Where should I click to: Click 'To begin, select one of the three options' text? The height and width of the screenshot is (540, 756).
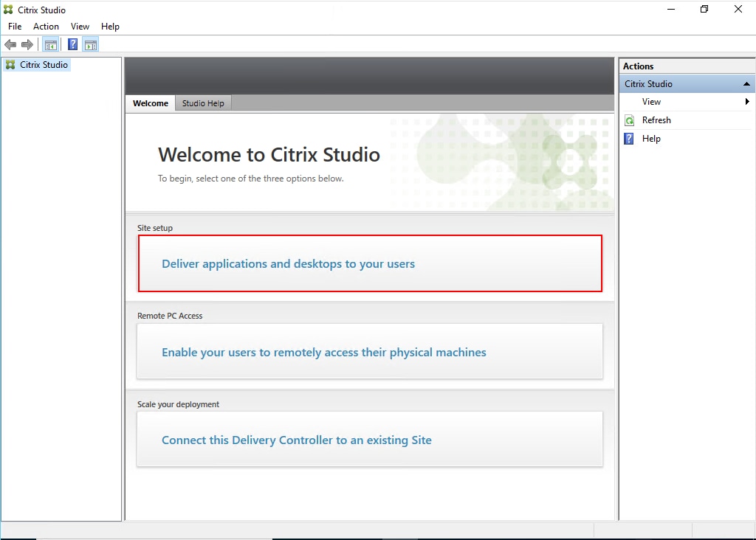click(x=251, y=179)
